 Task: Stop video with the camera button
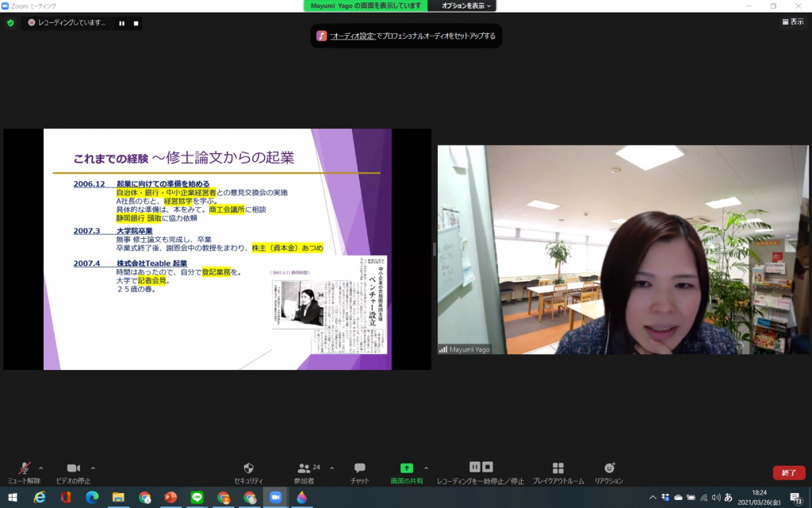[73, 469]
